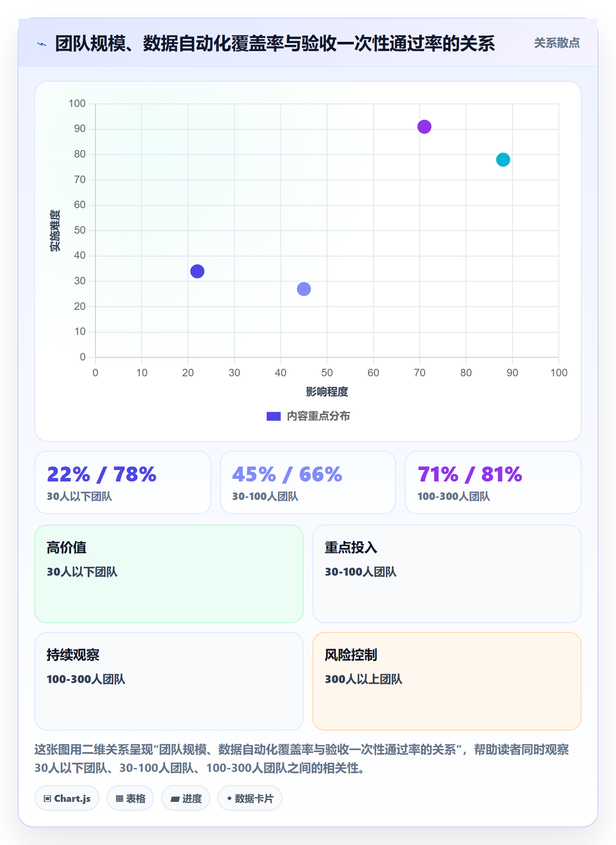The height and width of the screenshot is (845, 616).
Task: Select the orange 风险控制 quadrant card
Action: click(x=447, y=681)
